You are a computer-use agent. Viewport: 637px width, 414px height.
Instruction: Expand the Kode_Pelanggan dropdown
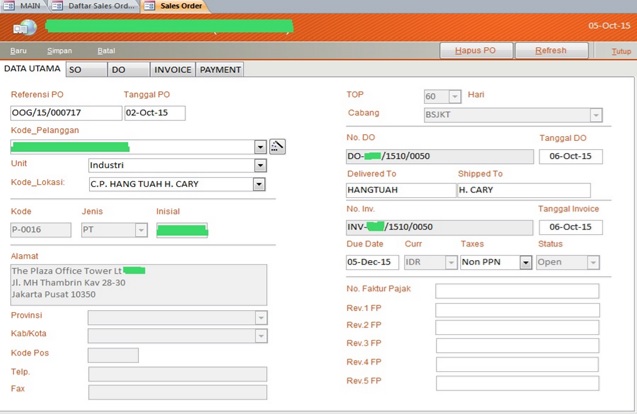(x=260, y=146)
